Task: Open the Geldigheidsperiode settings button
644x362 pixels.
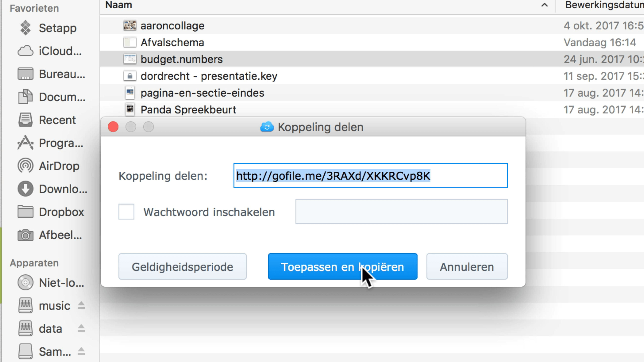Action: coord(182,267)
